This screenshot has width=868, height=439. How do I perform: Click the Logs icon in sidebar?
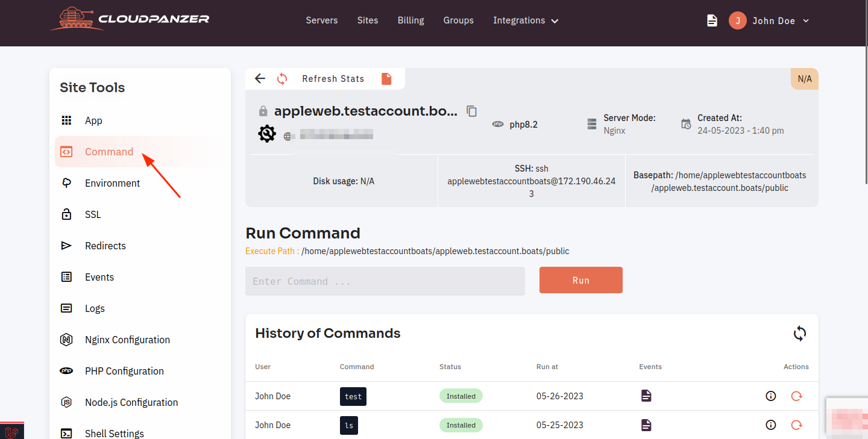67,308
